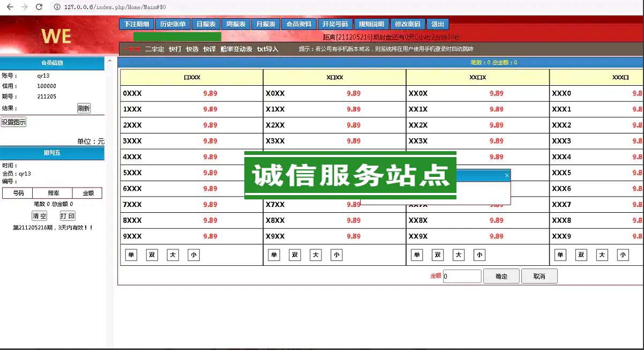644x350 pixels.
Task: Click the 金额 amount input field
Action: (462, 276)
